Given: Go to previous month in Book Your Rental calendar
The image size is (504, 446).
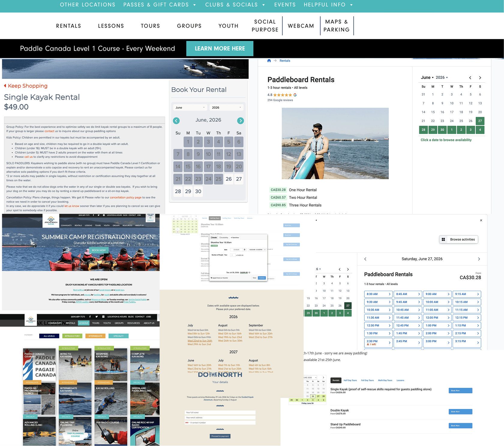Looking at the screenshot, I should pos(176,121).
